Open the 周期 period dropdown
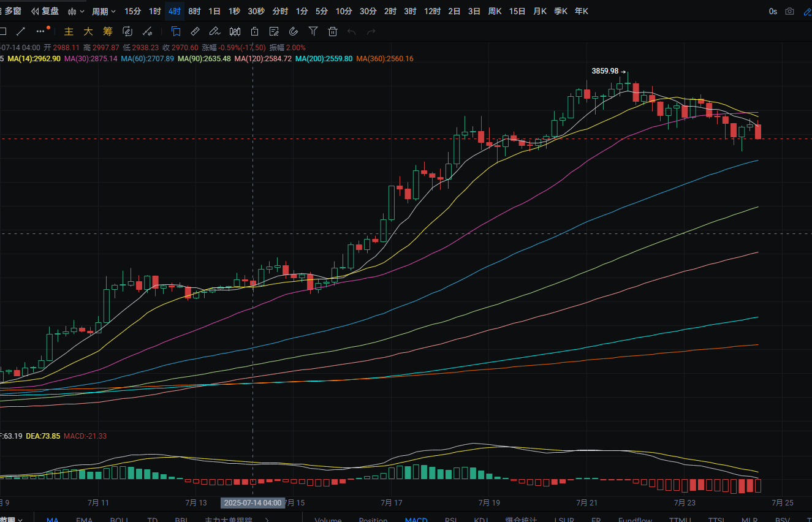 pos(104,11)
